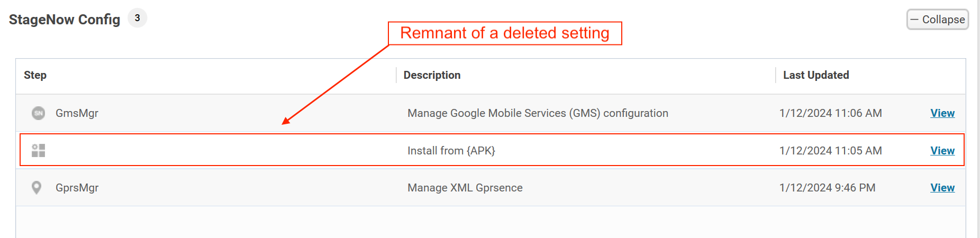Click the StageNow Config heading
Screen dimensions: 980x238
point(65,20)
